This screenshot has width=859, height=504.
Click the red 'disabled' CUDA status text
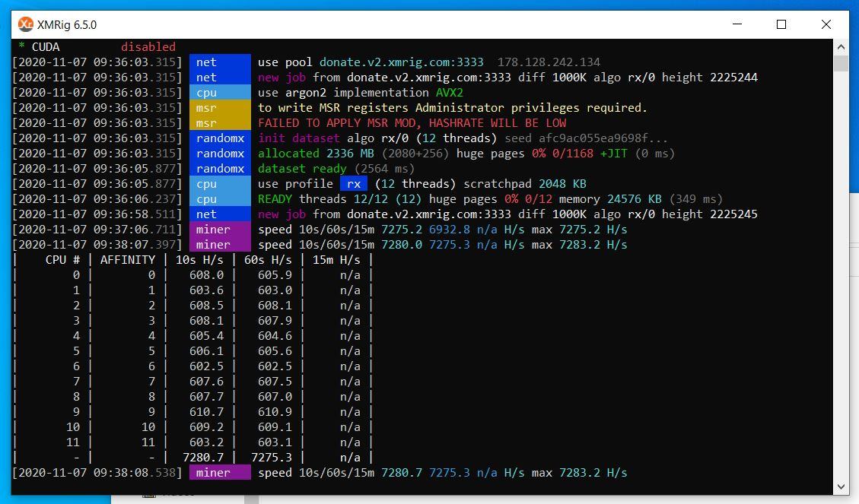(148, 46)
